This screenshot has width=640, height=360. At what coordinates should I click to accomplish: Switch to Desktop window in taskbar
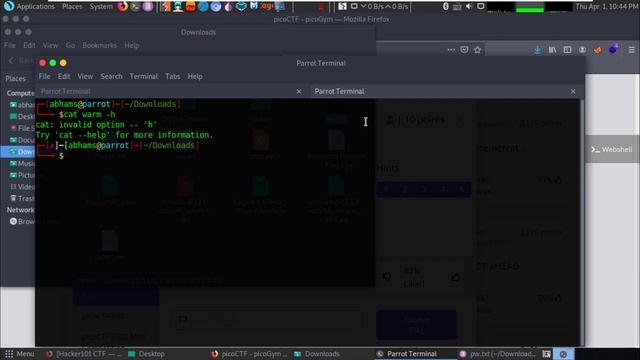146,354
